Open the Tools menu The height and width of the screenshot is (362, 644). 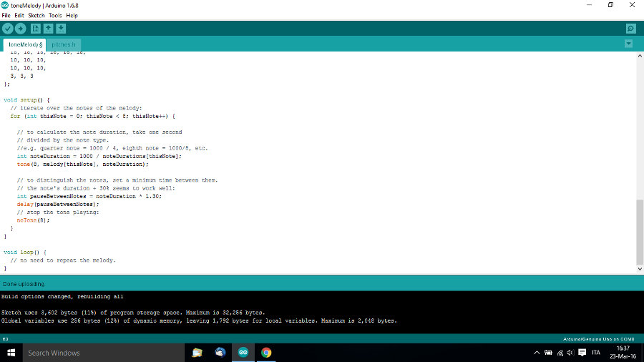pos(55,15)
